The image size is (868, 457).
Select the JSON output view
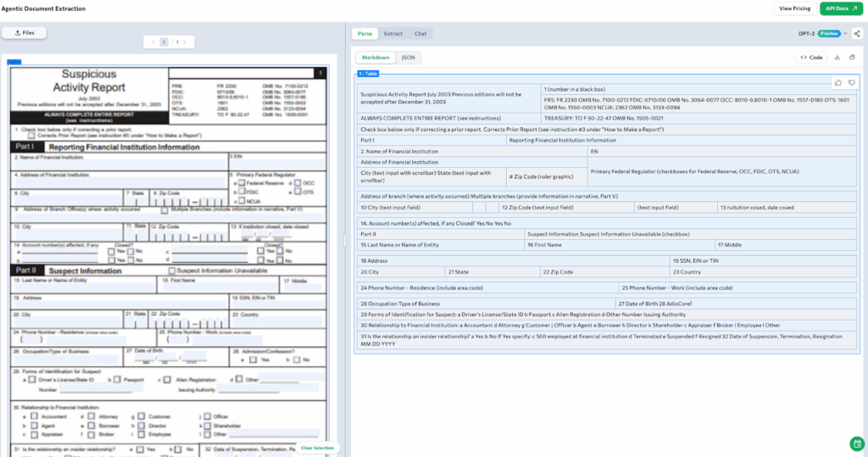[x=408, y=58]
